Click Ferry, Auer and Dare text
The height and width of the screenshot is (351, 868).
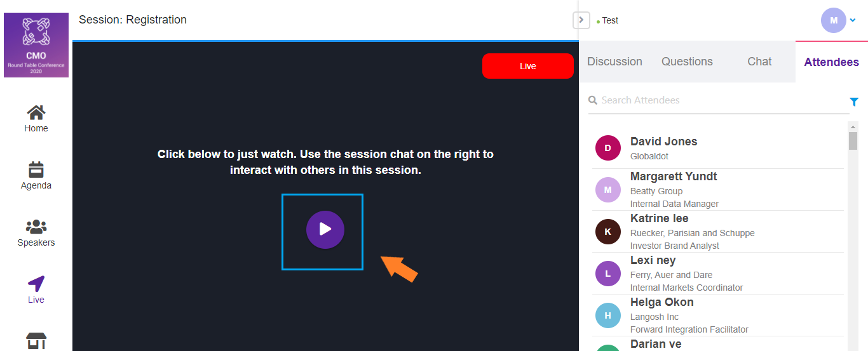671,275
